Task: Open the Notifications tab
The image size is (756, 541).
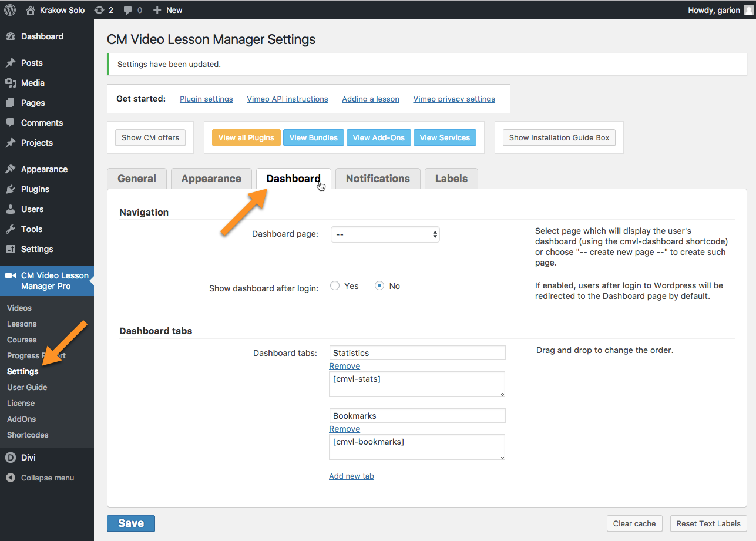Action: [x=378, y=179]
